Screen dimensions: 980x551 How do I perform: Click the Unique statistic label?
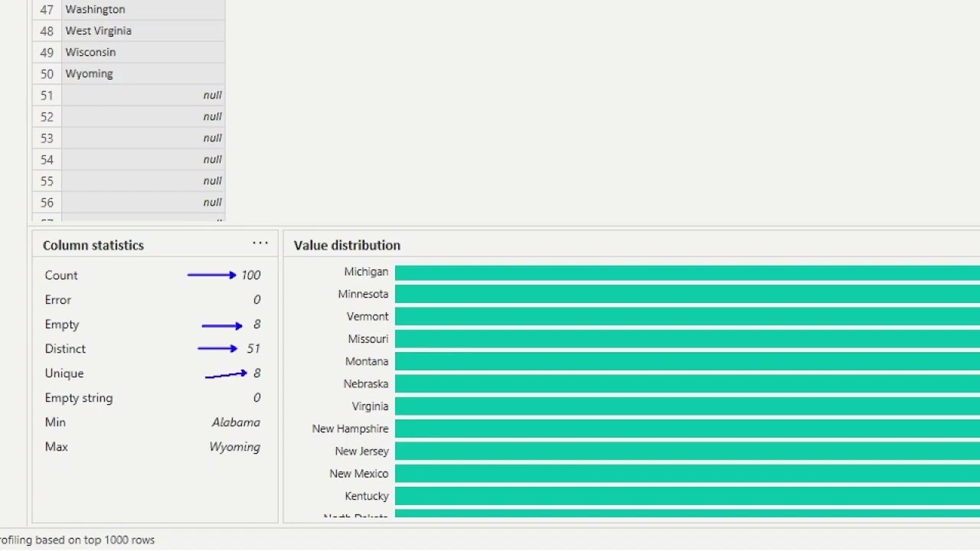(64, 373)
